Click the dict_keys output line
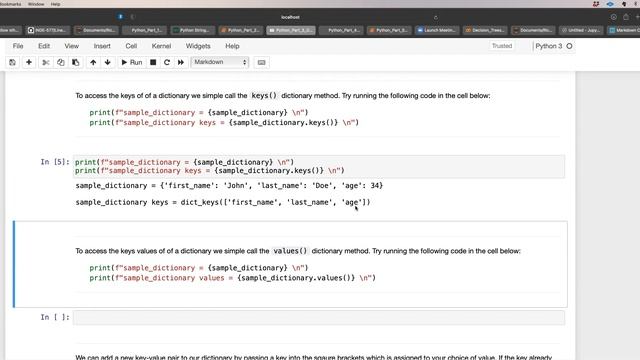The image size is (640, 360). pyautogui.click(x=223, y=202)
